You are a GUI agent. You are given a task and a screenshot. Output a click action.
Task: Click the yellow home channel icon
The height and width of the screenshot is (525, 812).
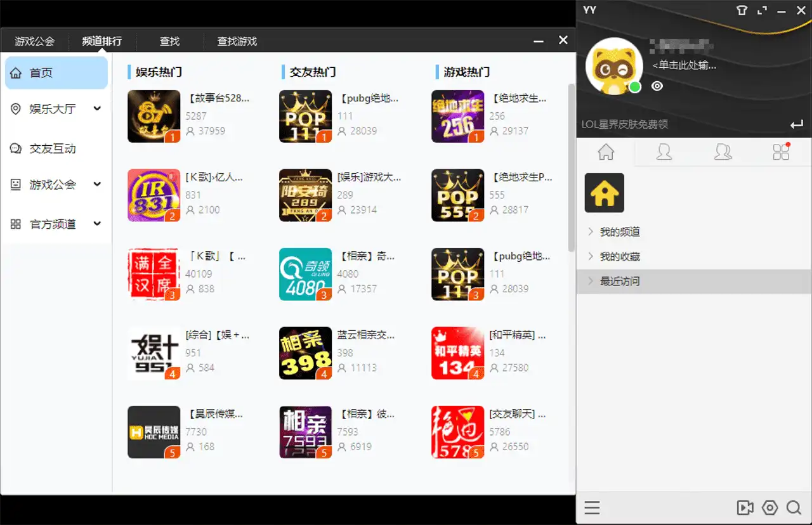tap(604, 193)
